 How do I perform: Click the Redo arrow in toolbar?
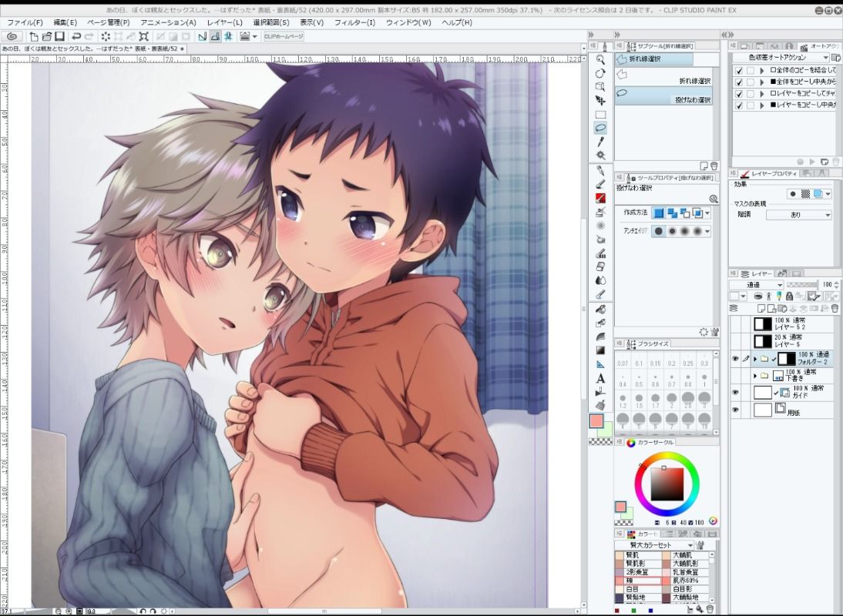(x=89, y=36)
